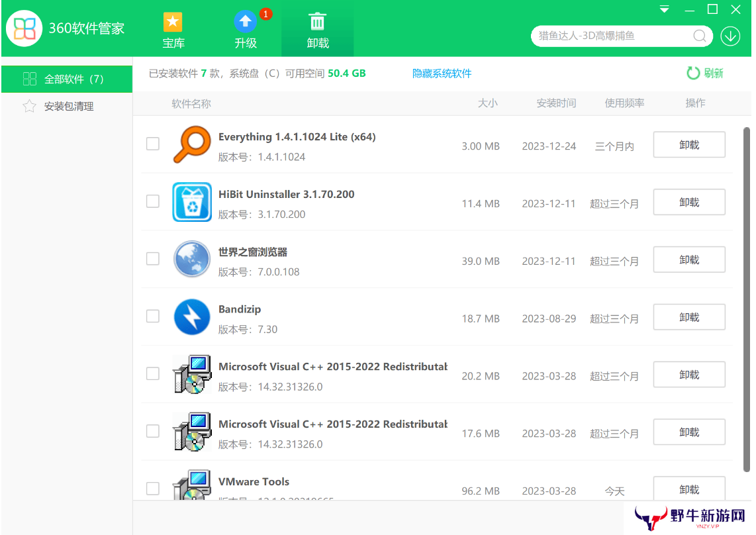Screen dimensions: 756x535
Task: Click the 2023-12-24 install date
Action: (x=549, y=146)
